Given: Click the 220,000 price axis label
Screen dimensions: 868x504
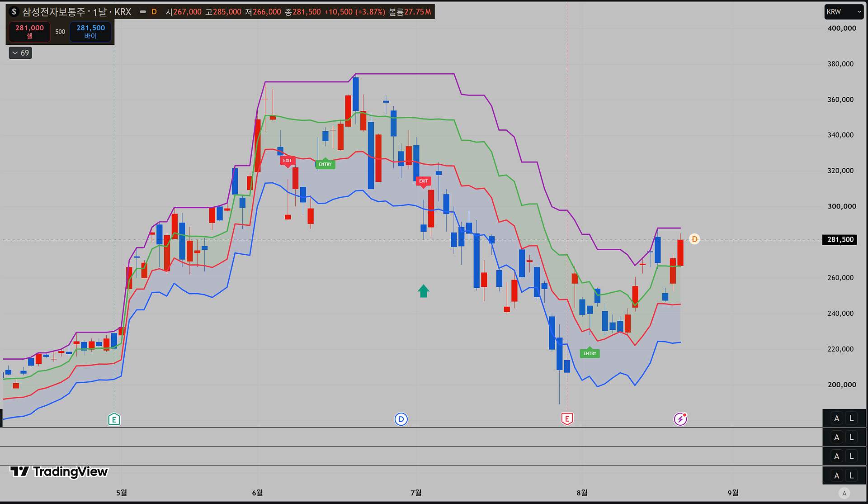Looking at the screenshot, I should [841, 349].
